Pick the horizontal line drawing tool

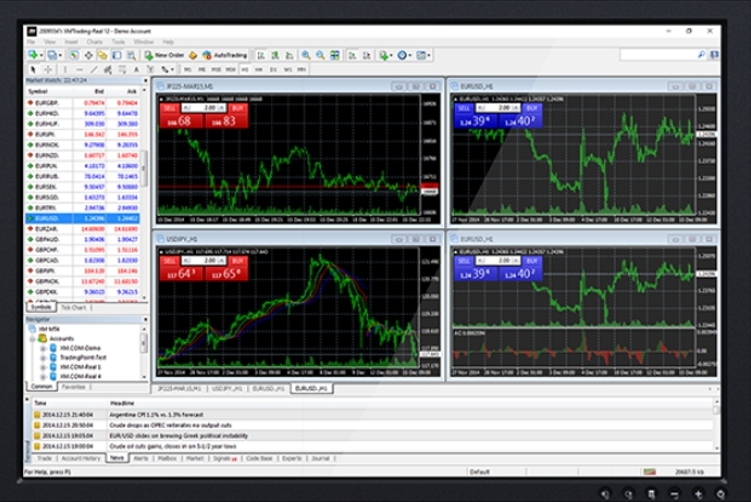click(80, 69)
